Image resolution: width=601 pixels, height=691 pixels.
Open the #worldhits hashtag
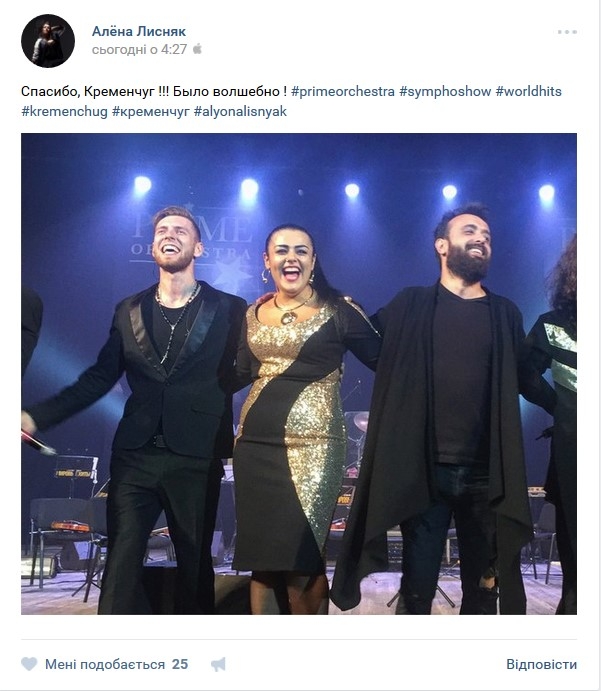(529, 92)
